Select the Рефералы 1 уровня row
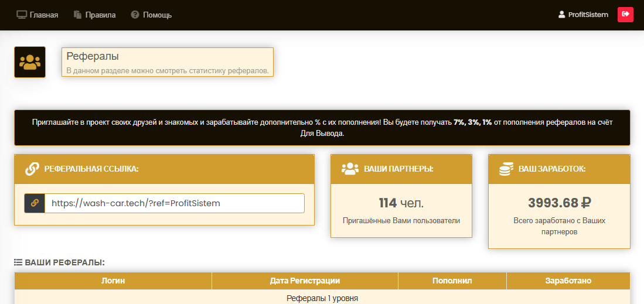 (322, 298)
